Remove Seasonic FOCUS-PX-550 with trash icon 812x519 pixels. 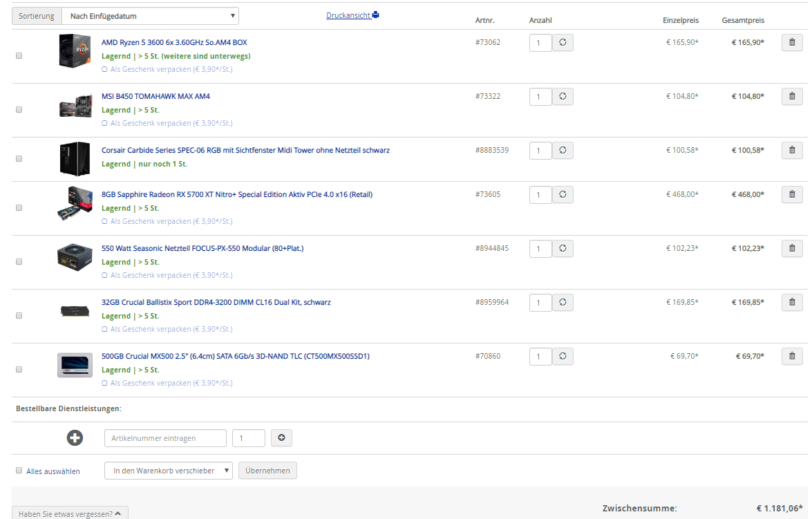click(x=792, y=248)
